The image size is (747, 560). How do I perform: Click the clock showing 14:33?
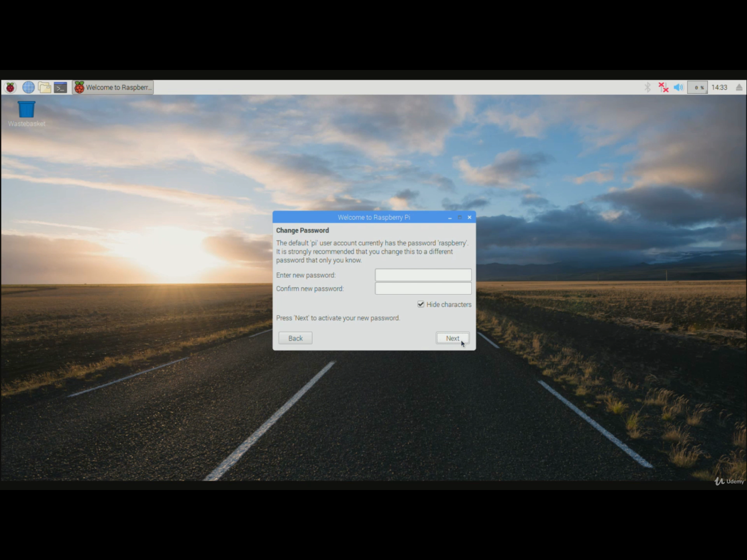click(719, 87)
